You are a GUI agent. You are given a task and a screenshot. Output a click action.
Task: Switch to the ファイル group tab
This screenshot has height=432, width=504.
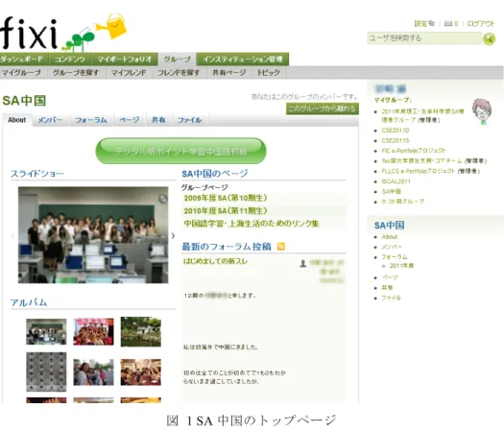(x=190, y=120)
